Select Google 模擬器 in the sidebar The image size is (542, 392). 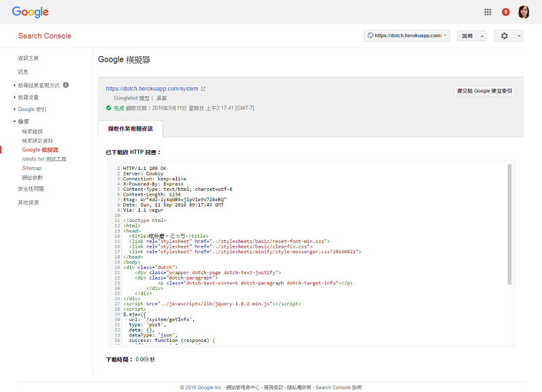[x=40, y=150]
